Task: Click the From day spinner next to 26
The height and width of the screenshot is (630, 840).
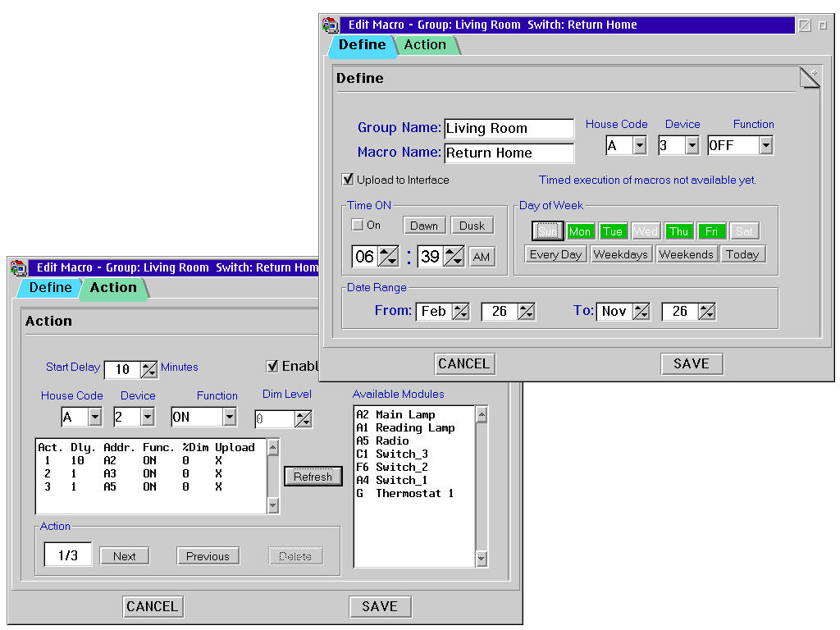Action: 526,311
